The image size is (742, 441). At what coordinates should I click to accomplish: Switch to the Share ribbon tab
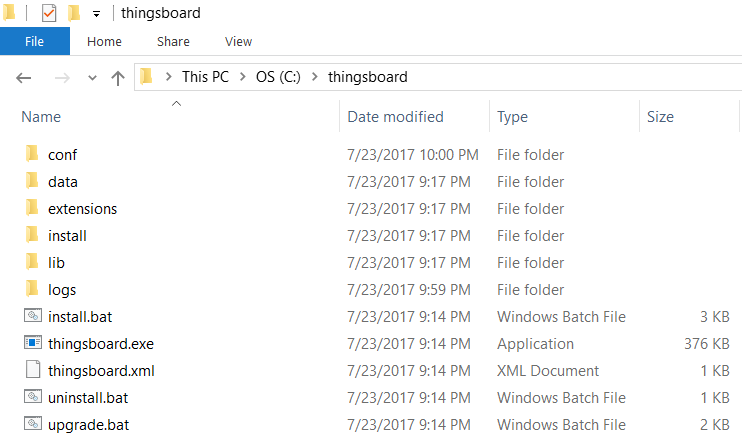173,41
